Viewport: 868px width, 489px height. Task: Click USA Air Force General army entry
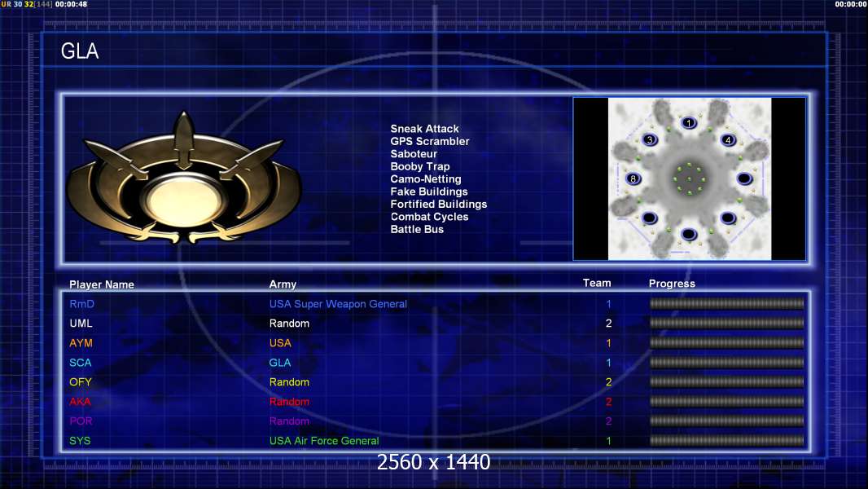(324, 441)
